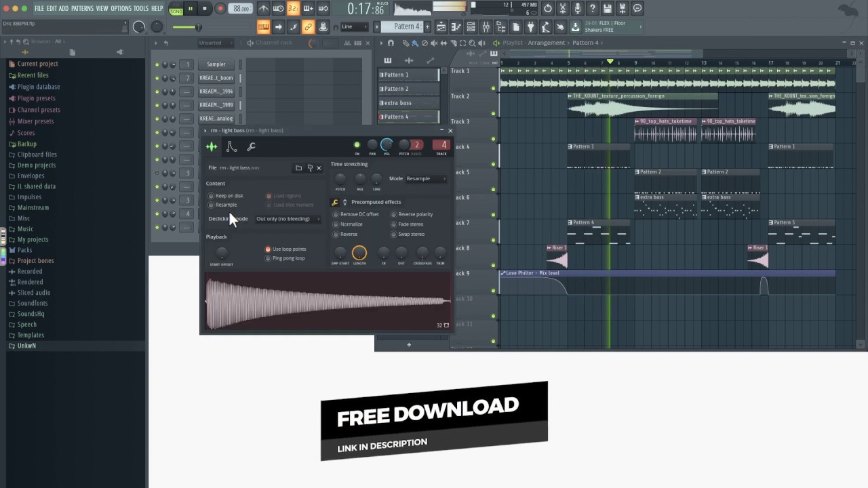Select Pattern 2 in the pattern picker
Screen dimensions: 868x488
click(408, 89)
